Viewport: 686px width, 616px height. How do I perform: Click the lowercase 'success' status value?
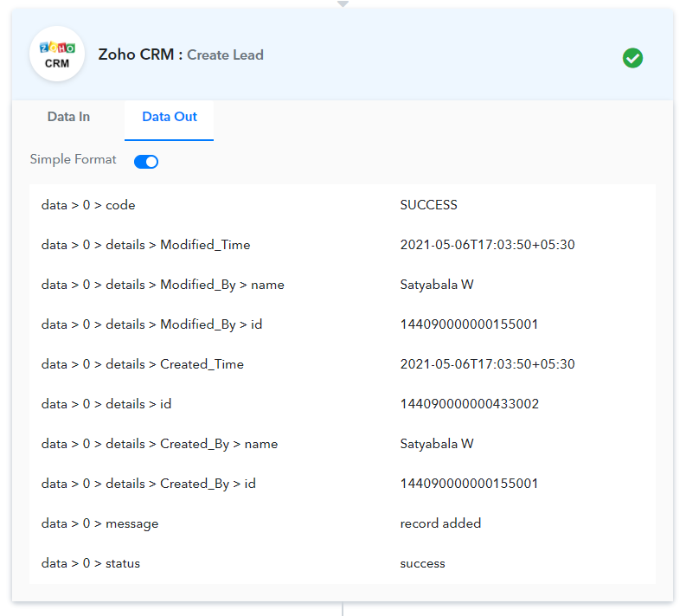[x=423, y=563]
